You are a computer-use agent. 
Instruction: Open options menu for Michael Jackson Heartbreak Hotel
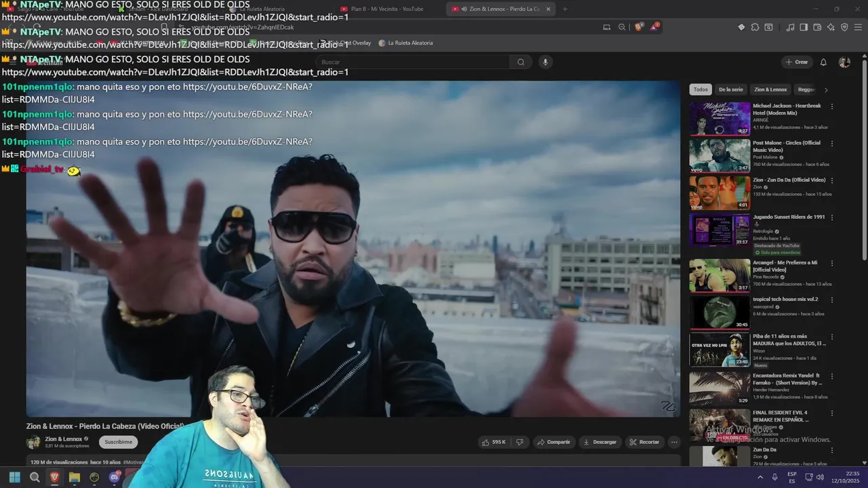(x=832, y=106)
